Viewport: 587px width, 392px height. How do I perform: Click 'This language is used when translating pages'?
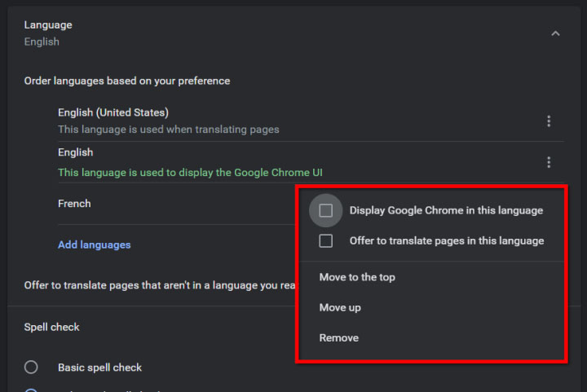(x=169, y=130)
